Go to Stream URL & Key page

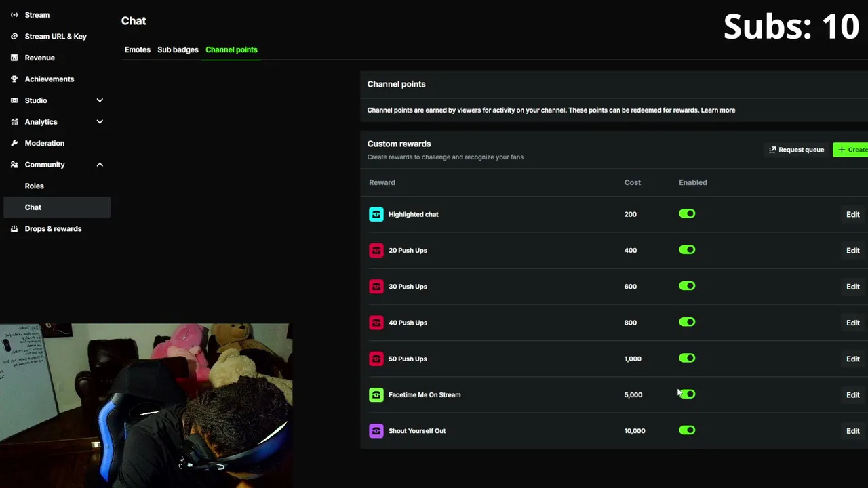(x=57, y=37)
